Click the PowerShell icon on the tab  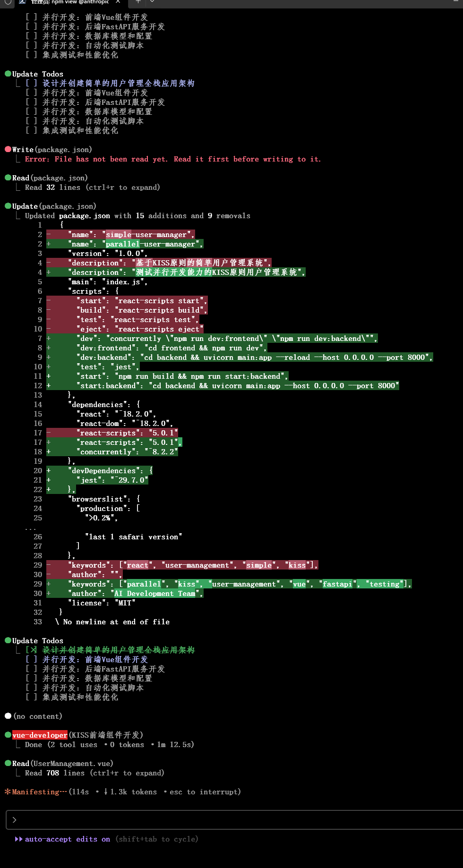pos(22,2)
